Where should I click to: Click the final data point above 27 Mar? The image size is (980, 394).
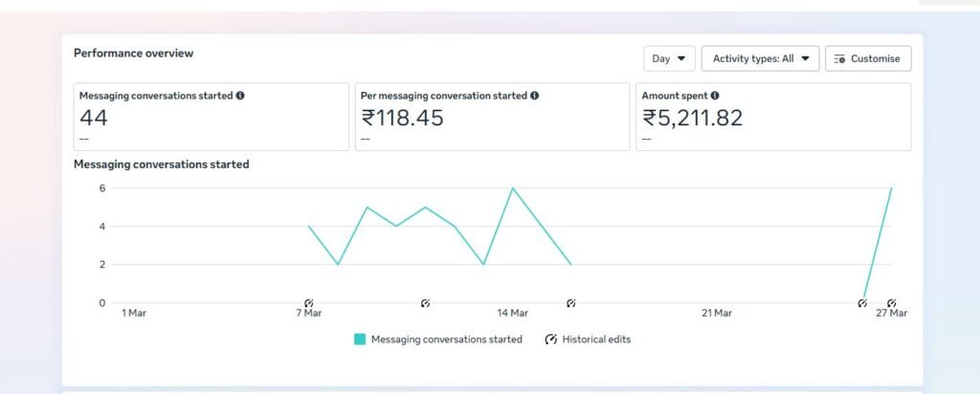point(891,188)
